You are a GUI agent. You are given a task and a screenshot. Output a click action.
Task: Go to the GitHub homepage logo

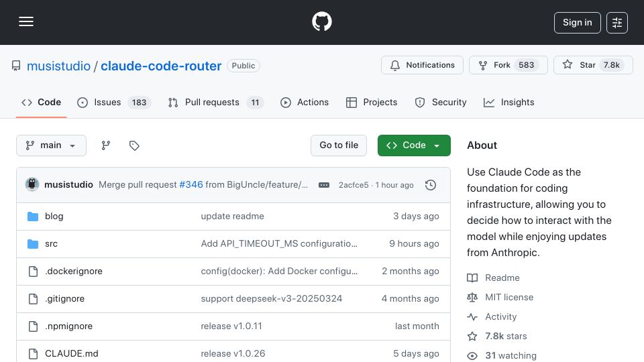click(x=321, y=21)
